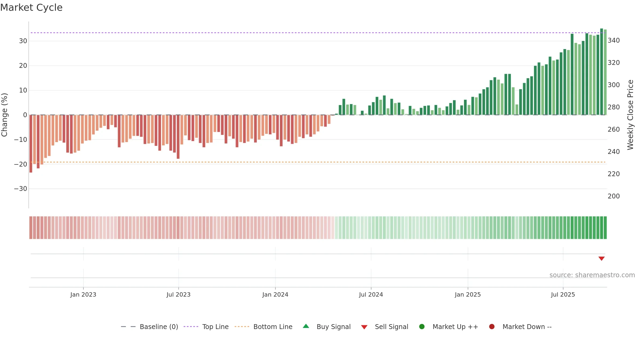Click the Change (%) axis title
Image resolution: width=644 pixels, height=362 pixels.
pyautogui.click(x=4, y=115)
